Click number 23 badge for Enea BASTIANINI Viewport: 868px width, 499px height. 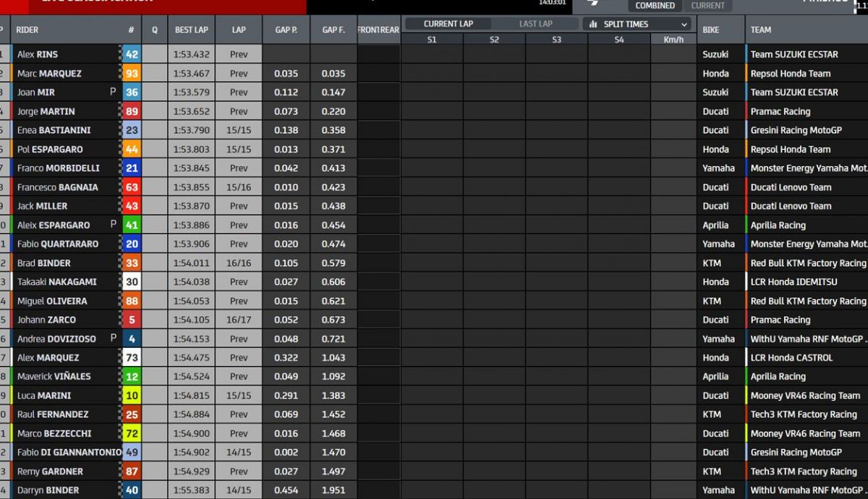click(132, 130)
